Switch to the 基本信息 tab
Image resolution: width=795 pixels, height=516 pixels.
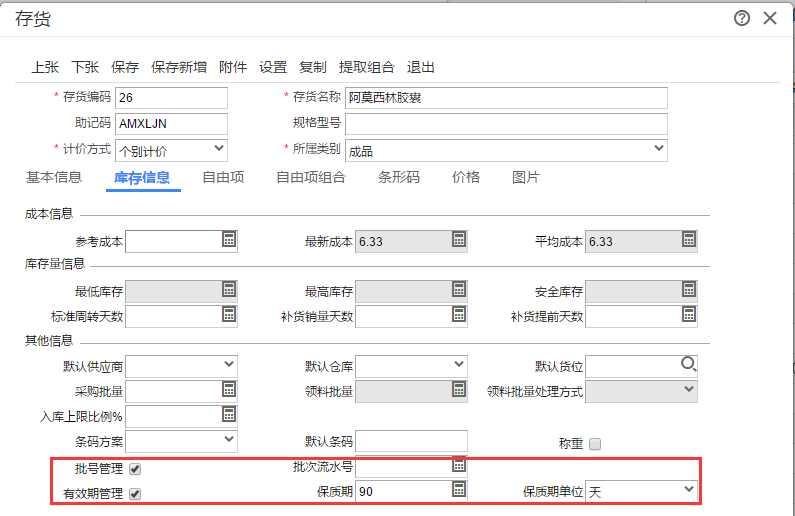pyautogui.click(x=54, y=177)
